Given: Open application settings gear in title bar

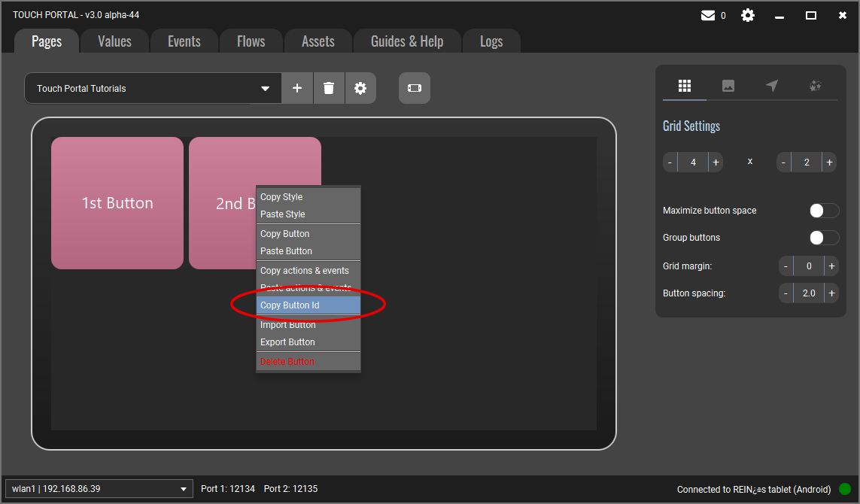Looking at the screenshot, I should (748, 15).
